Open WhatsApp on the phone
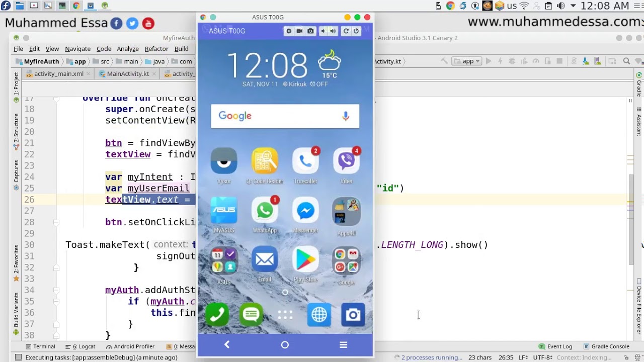This screenshot has height=362, width=644. [265, 210]
